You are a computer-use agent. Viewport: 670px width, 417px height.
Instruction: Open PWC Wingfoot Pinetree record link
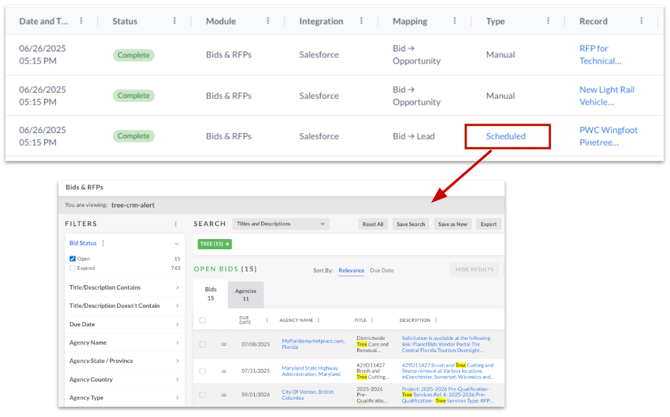pos(608,136)
